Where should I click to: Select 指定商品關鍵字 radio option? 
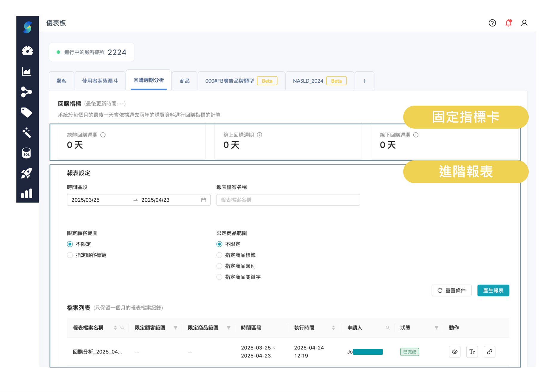[x=219, y=277]
